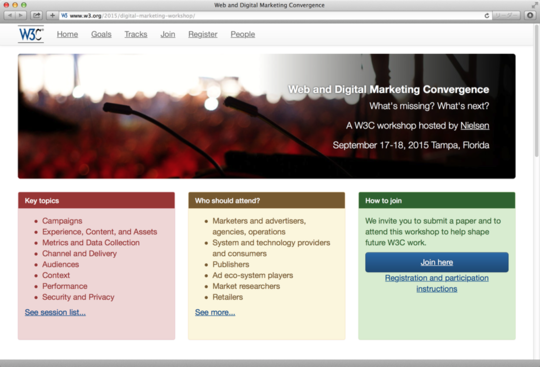540x367 pixels.
Task: Click the banner title Web and Digital Marketing Convergence
Action: [x=388, y=90]
